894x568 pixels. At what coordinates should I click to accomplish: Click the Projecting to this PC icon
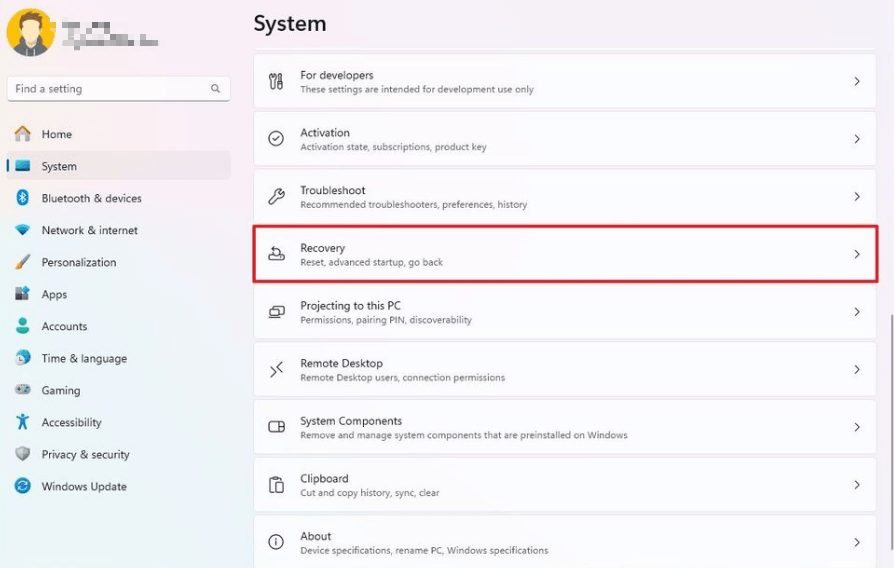coord(276,312)
